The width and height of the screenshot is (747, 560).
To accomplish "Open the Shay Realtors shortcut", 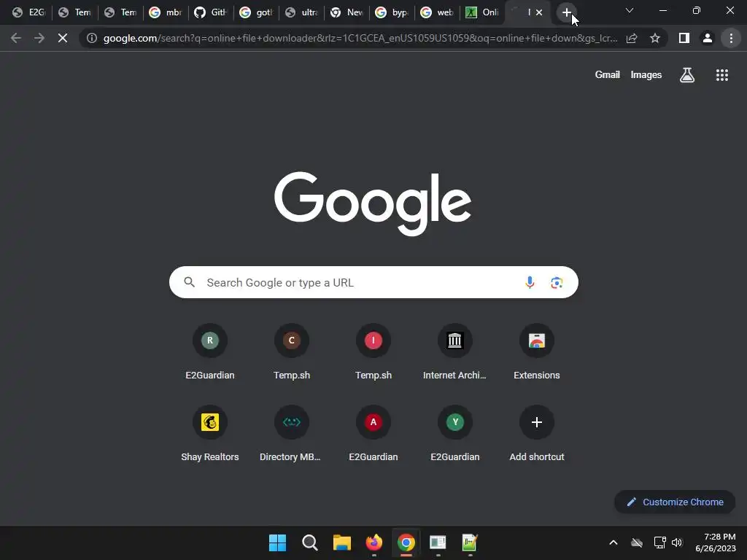I will (x=209, y=434).
